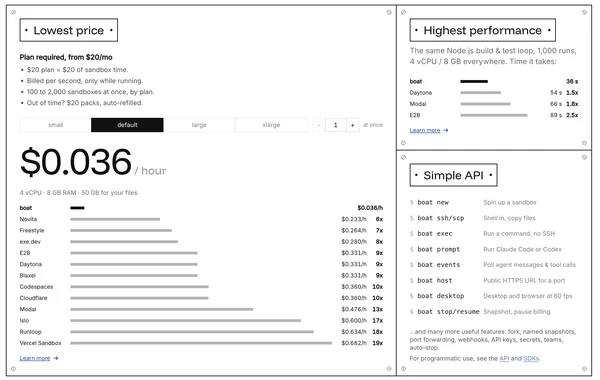
Task: Click the boat row in price list
Action: (201, 208)
